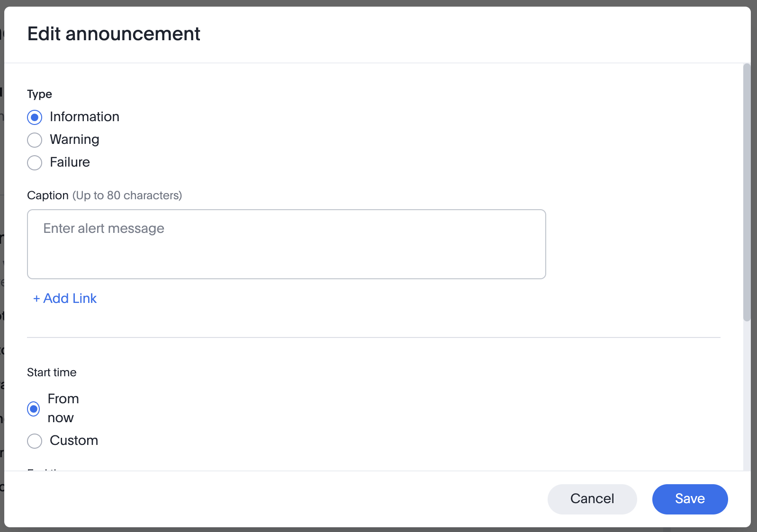Open link settings via Add Link
Viewport: 757px width, 532px height.
click(64, 298)
